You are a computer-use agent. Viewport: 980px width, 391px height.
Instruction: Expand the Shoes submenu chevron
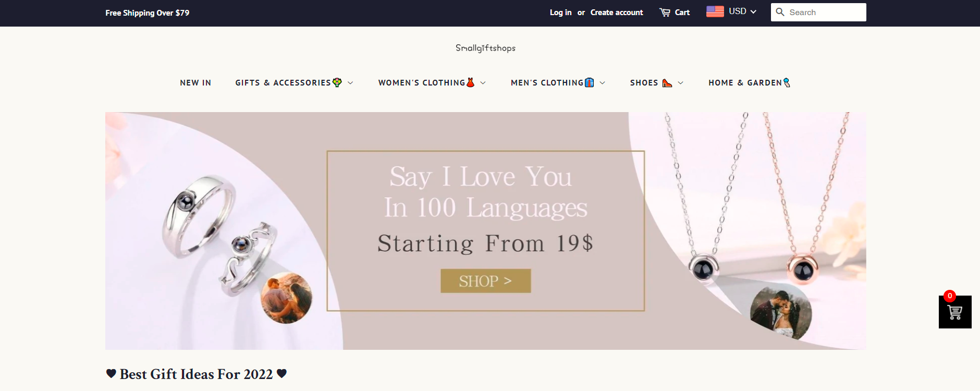[x=680, y=83]
